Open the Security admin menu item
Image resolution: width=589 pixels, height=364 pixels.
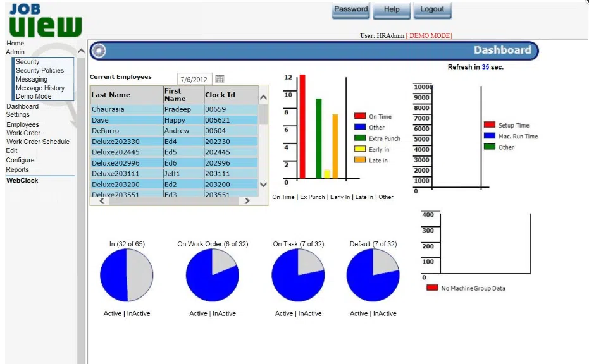[28, 62]
